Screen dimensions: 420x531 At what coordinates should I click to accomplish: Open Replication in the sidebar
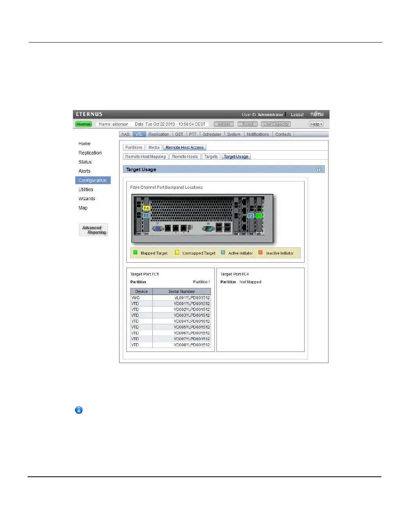pos(90,153)
